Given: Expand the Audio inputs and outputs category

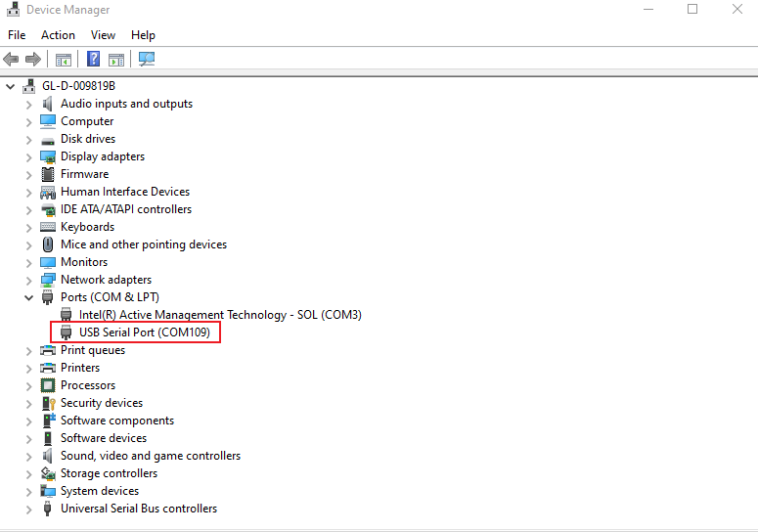Looking at the screenshot, I should [29, 104].
